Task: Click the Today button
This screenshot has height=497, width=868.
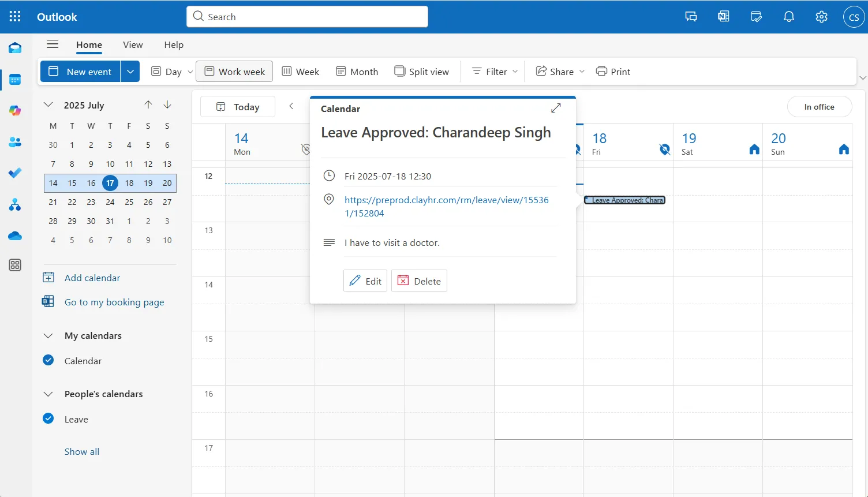Action: point(238,107)
